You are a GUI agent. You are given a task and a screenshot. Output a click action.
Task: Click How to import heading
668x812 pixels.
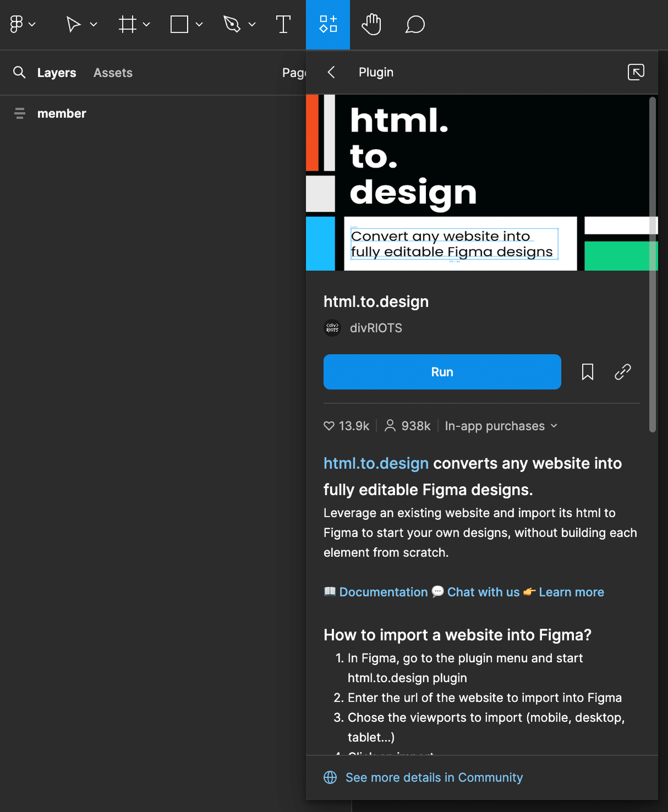(x=458, y=635)
